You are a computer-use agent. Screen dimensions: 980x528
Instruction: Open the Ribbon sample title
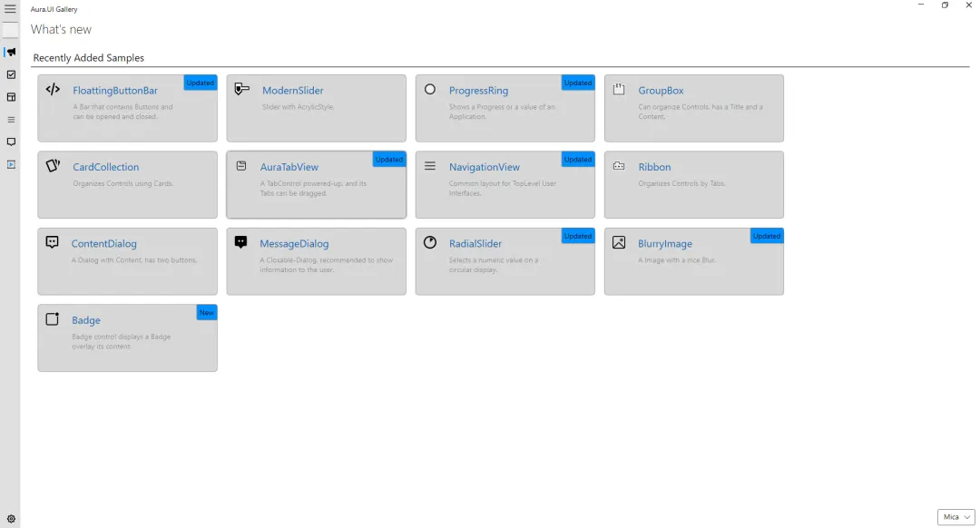pyautogui.click(x=654, y=167)
